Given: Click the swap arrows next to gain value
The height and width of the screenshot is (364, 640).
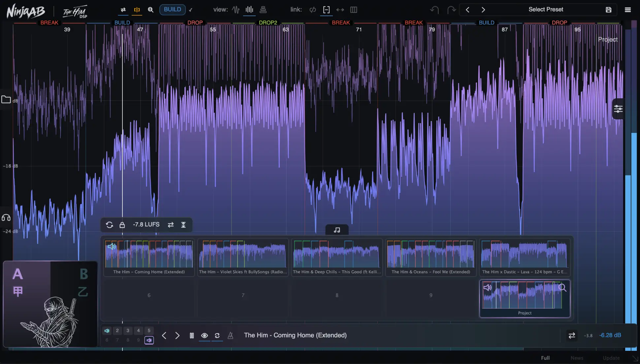Looking at the screenshot, I should click(572, 335).
